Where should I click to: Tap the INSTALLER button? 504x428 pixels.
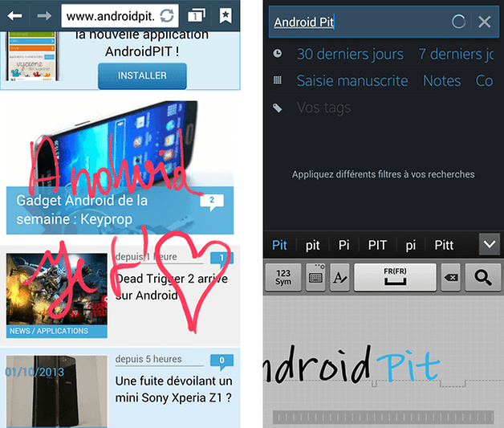[x=142, y=75]
